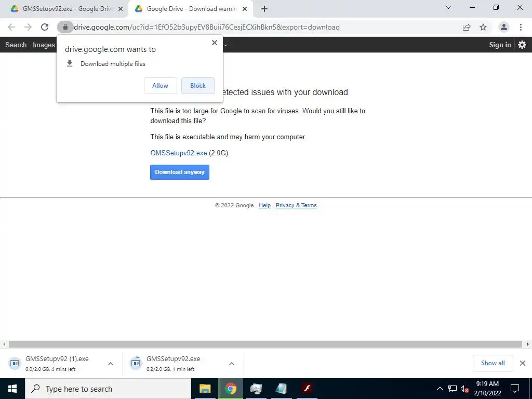Show hidden system tray icons
Image resolution: width=532 pixels, height=399 pixels.
pos(440,389)
